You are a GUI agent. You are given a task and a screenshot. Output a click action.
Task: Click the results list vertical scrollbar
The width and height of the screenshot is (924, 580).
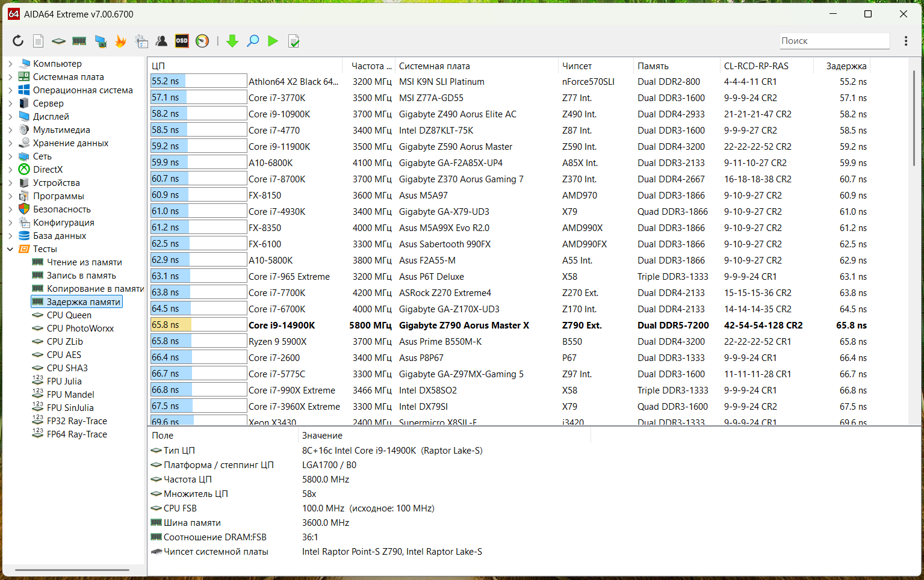(914, 119)
